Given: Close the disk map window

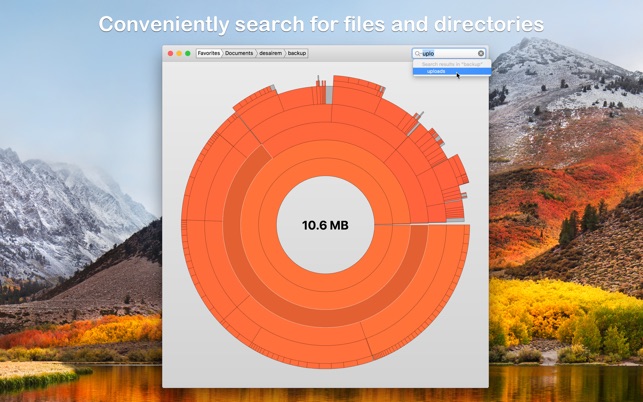Looking at the screenshot, I should (171, 53).
